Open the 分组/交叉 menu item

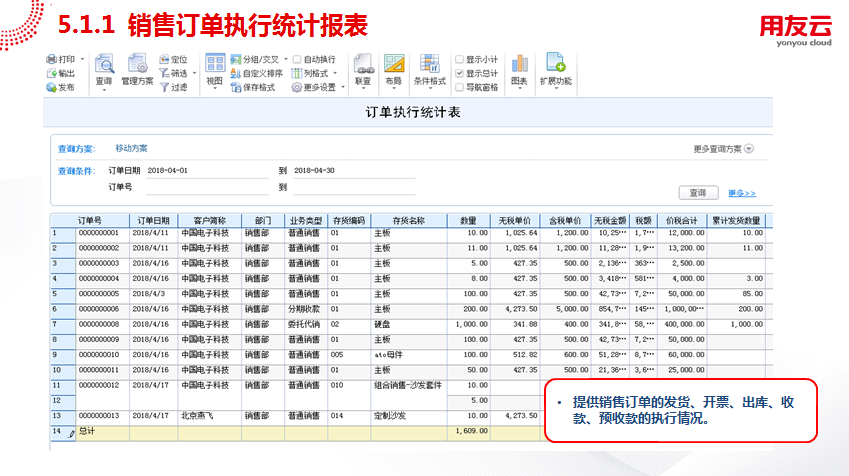pos(258,60)
